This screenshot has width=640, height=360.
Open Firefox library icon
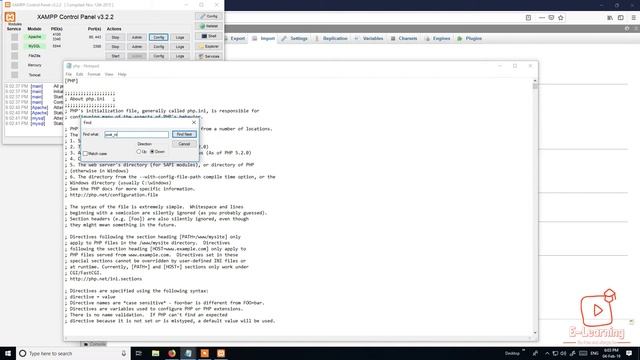pyautogui.click(x=610, y=18)
